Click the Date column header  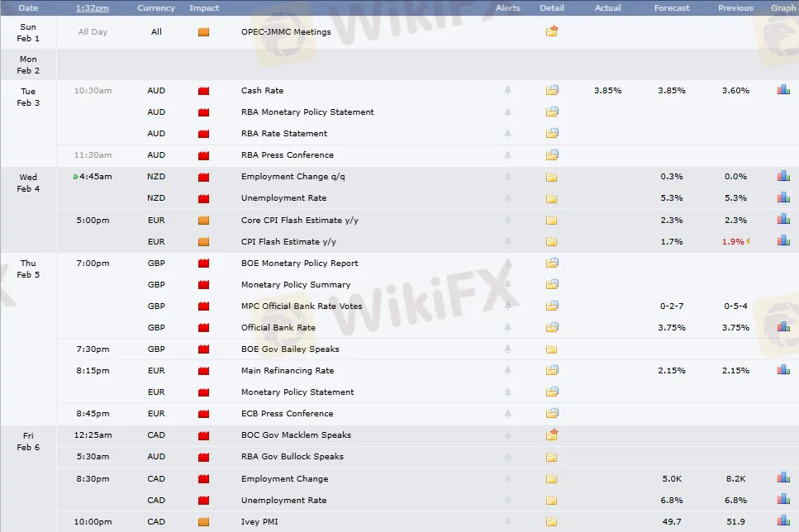coord(28,8)
